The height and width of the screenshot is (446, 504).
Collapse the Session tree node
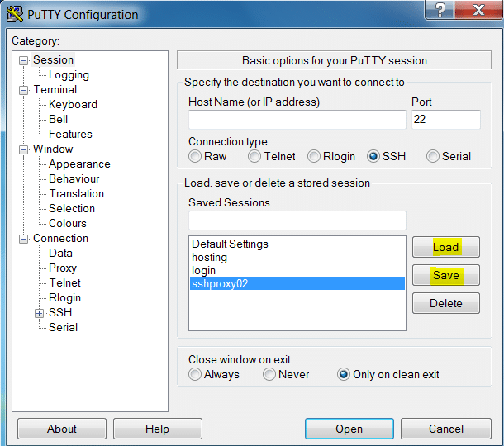tap(24, 60)
